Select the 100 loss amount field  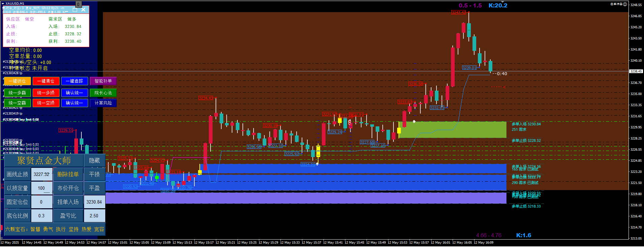pos(42,188)
